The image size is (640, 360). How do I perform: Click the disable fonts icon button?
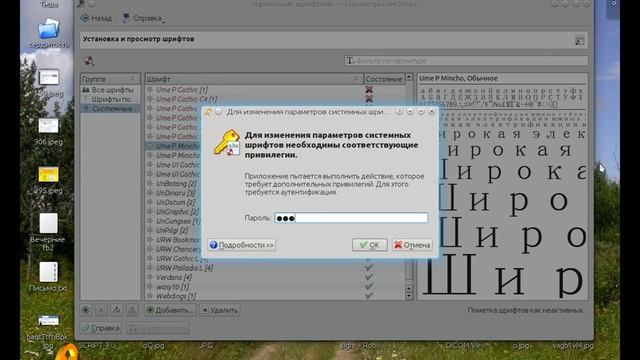tap(132, 310)
